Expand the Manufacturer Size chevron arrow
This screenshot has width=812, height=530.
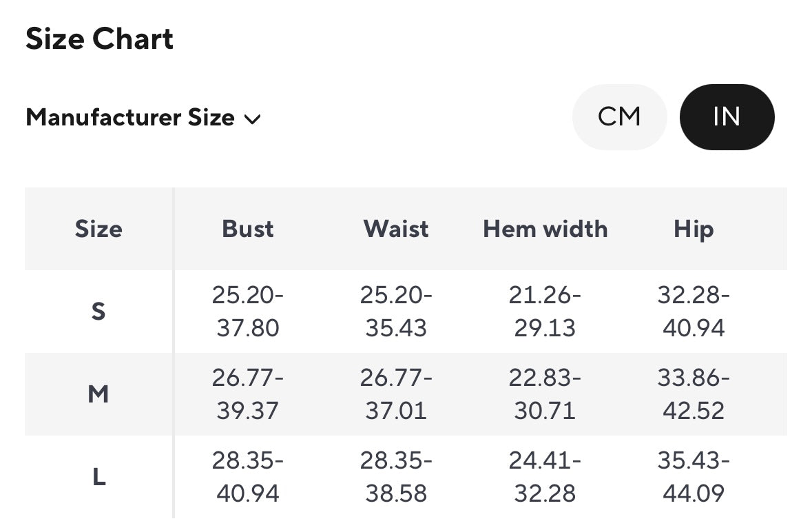[x=252, y=119]
